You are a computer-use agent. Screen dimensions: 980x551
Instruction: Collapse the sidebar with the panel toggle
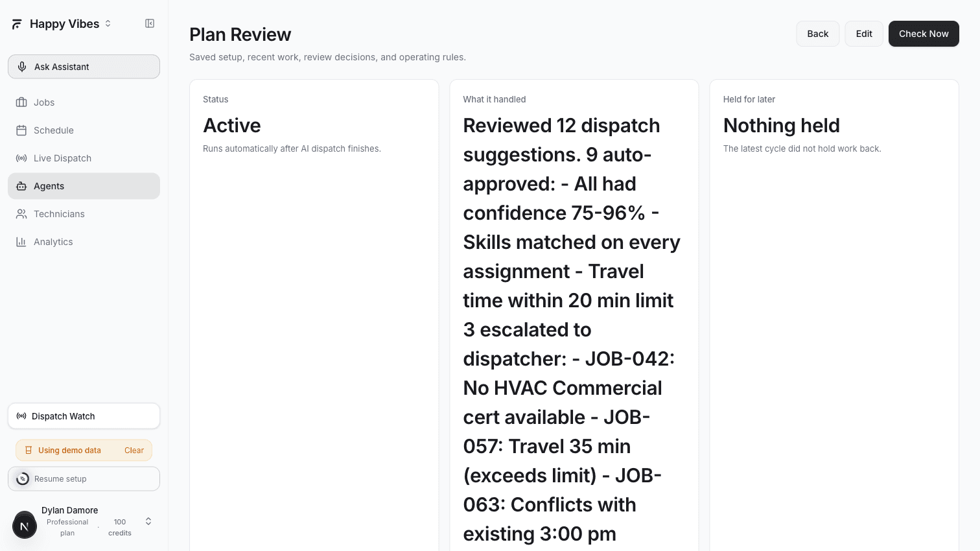coord(150,23)
